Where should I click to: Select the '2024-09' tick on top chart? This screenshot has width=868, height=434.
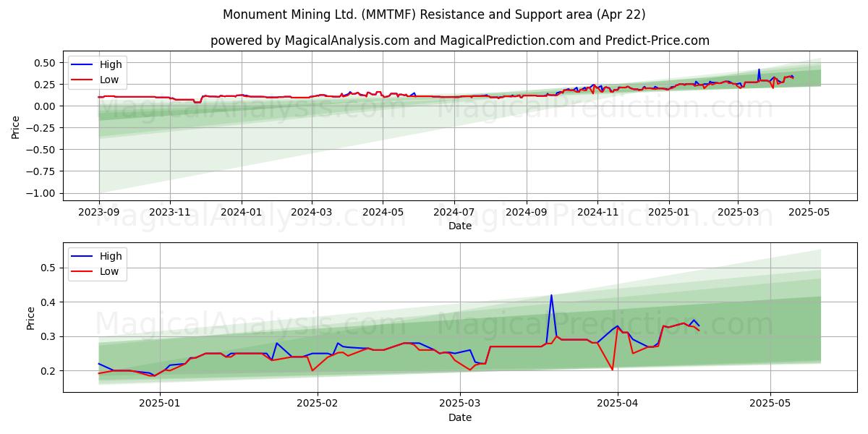tap(526, 212)
